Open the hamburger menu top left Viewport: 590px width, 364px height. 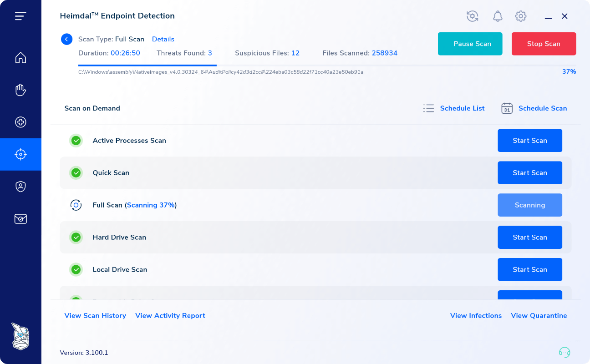click(20, 15)
